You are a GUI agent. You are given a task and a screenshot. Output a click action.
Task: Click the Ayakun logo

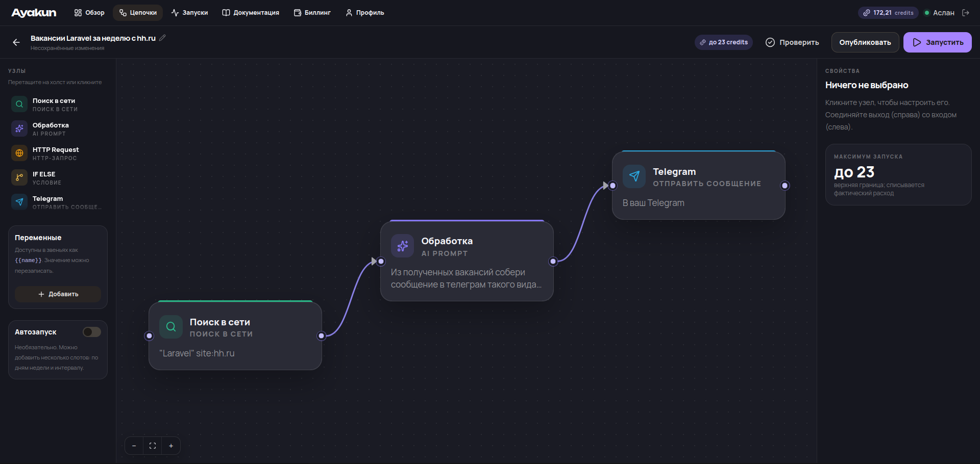pyautogui.click(x=34, y=13)
